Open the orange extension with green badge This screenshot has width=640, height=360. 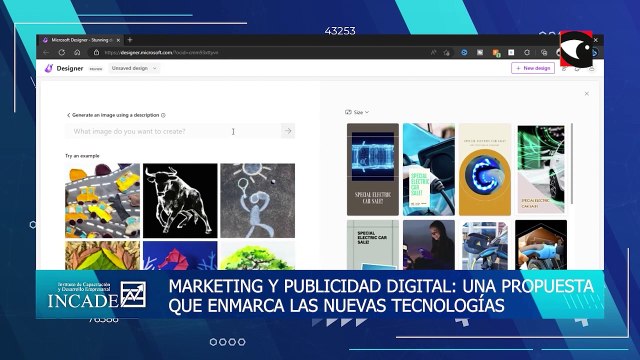(x=496, y=53)
